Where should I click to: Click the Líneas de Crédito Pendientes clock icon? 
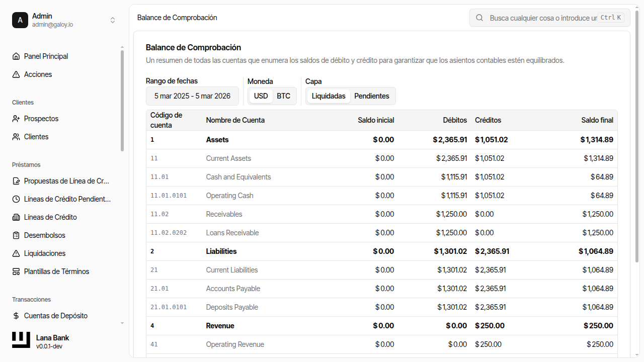(16, 199)
